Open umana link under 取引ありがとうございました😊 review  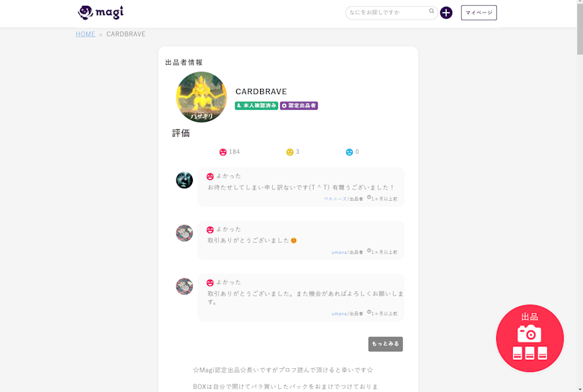(x=339, y=252)
